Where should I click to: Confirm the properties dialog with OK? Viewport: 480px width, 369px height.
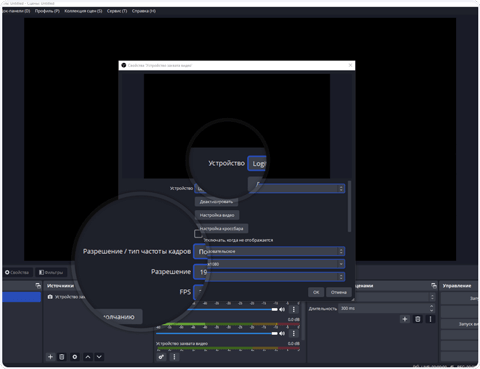click(316, 292)
